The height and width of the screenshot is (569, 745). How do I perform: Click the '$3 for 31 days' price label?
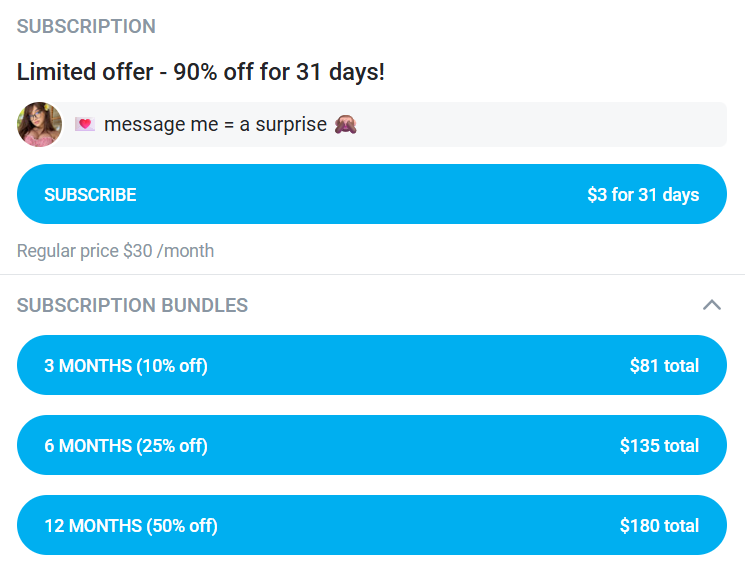(x=642, y=195)
